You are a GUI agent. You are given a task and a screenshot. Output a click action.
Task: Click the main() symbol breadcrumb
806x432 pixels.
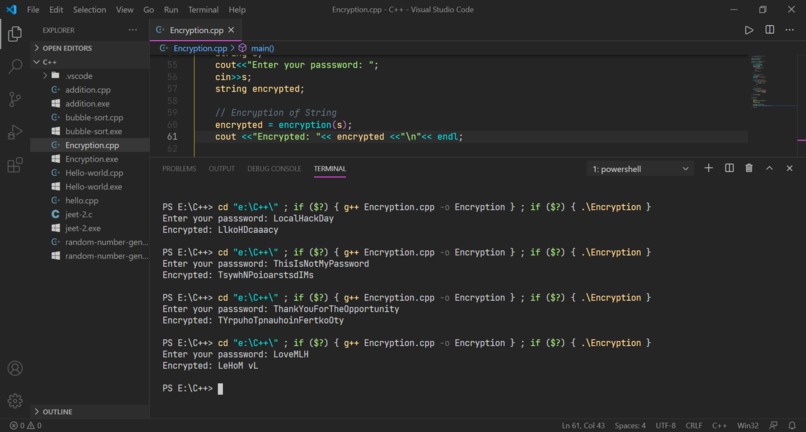pyautogui.click(x=257, y=48)
